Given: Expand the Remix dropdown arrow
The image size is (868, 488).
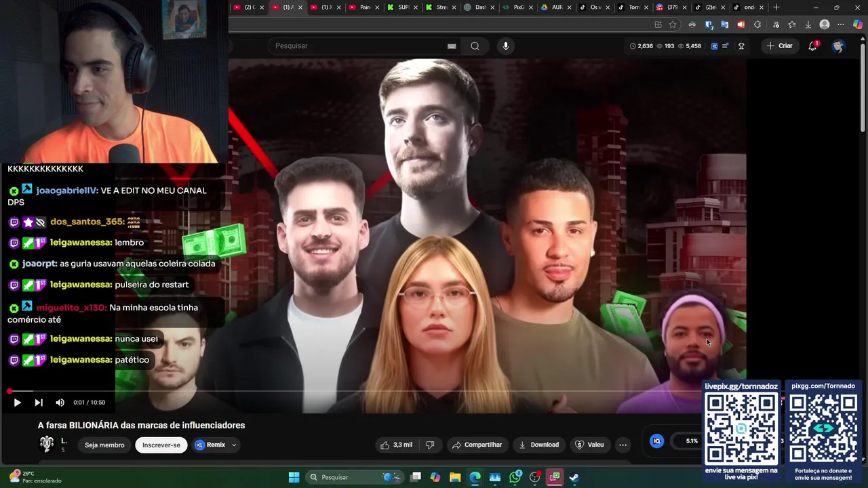Looking at the screenshot, I should (x=234, y=445).
